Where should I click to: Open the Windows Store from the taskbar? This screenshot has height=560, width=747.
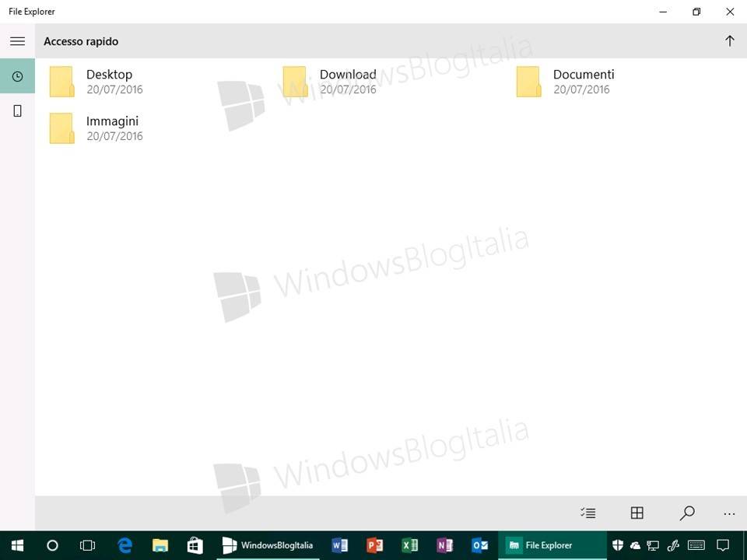tap(195, 545)
